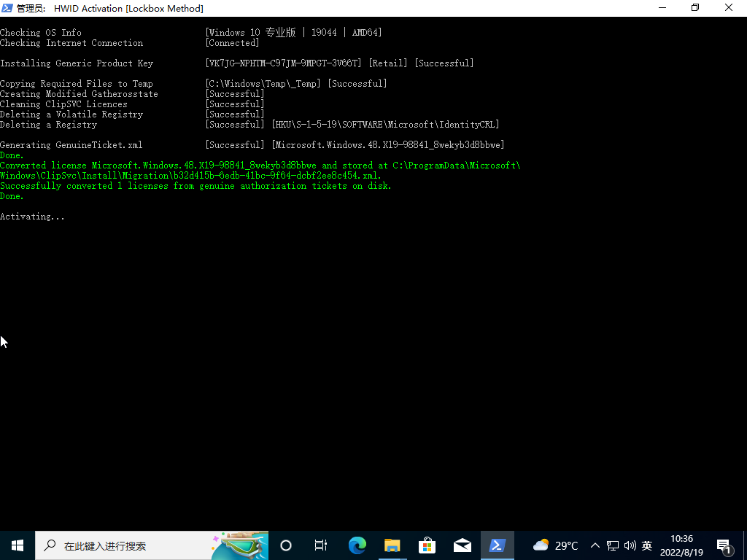Click the PowerShell icon in the title bar
The width and height of the screenshot is (747, 560).
click(7, 8)
